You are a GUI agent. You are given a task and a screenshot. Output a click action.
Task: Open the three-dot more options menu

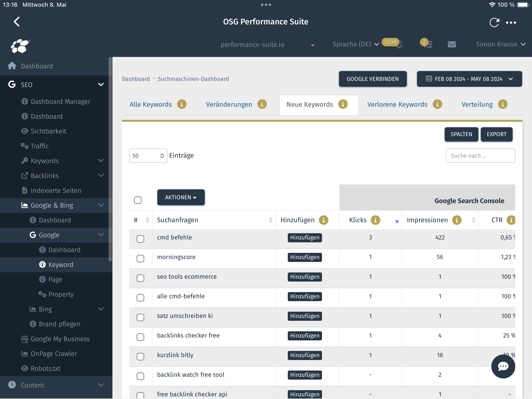(x=511, y=23)
